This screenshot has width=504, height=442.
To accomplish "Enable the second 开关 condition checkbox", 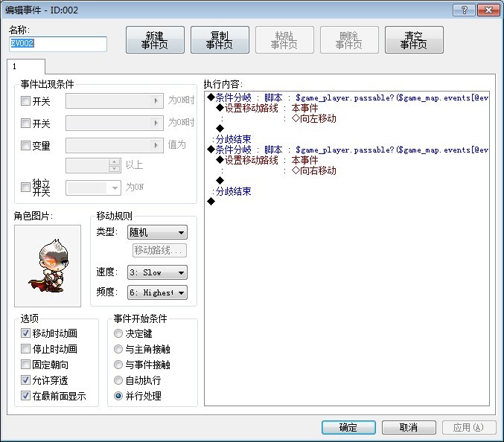I will point(25,123).
